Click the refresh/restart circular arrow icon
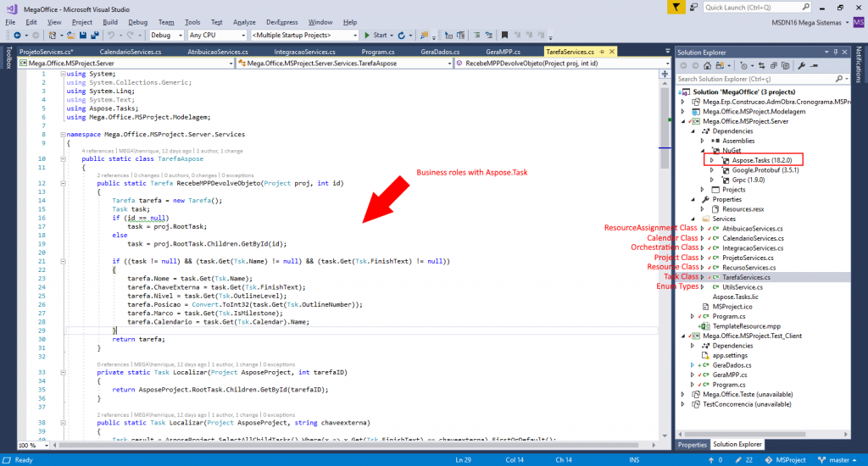The width and height of the screenshot is (868, 466). click(401, 36)
